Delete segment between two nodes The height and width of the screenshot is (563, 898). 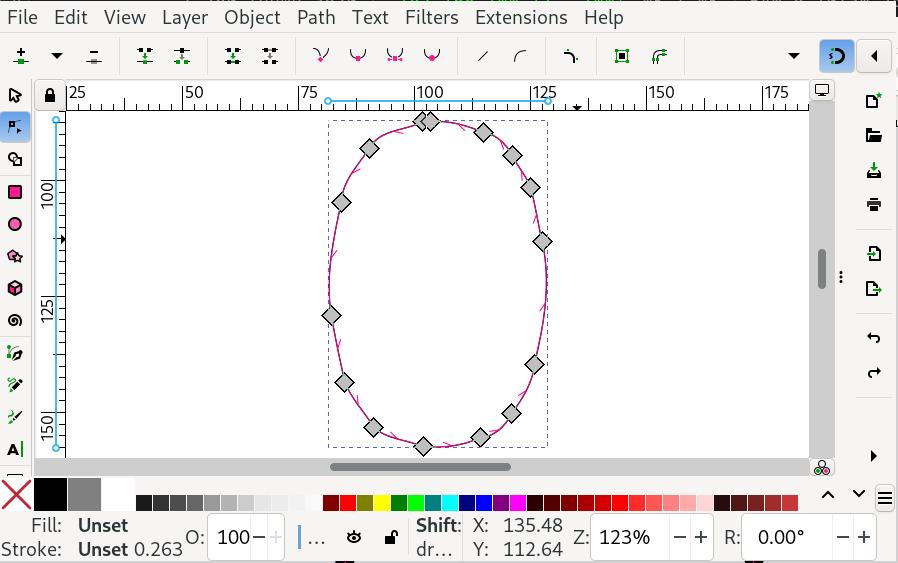[x=270, y=56]
